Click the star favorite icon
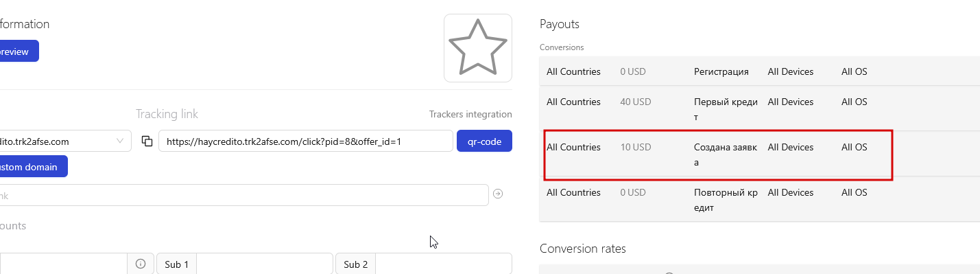The height and width of the screenshot is (274, 980). click(478, 47)
